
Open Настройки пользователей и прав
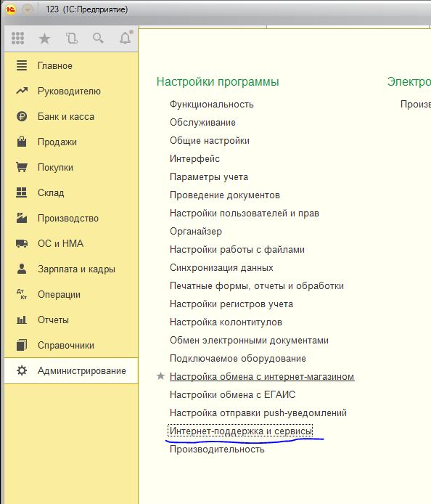(245, 214)
